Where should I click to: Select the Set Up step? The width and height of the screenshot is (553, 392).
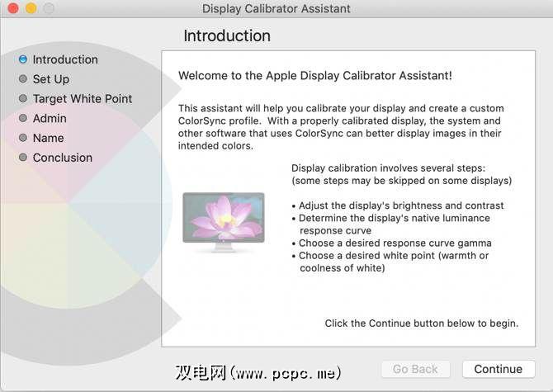point(51,79)
